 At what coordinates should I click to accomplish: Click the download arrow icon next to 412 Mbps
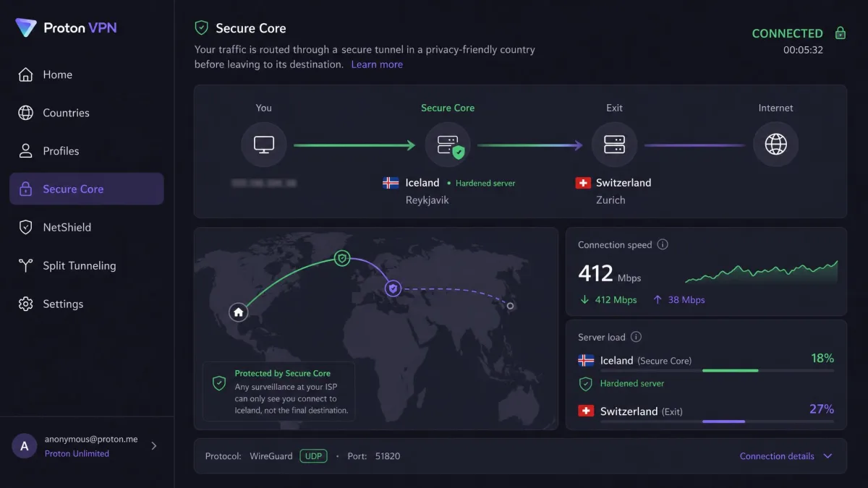(x=584, y=299)
